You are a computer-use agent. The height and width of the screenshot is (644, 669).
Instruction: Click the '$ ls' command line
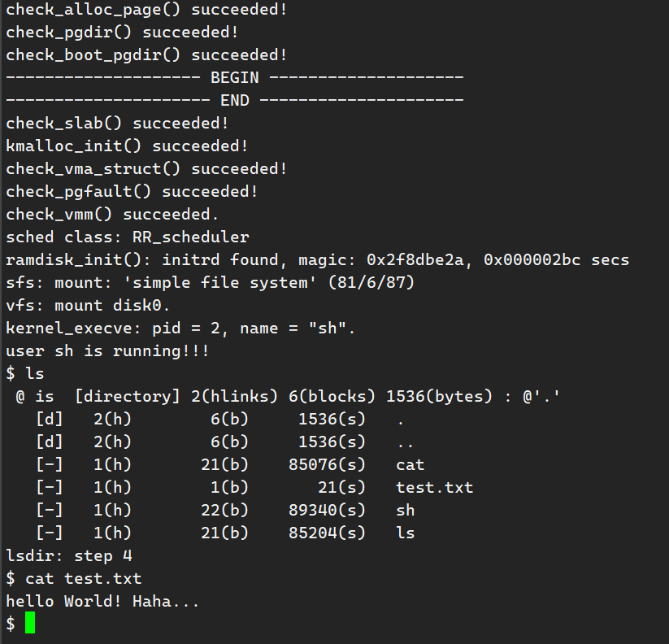pyautogui.click(x=25, y=374)
